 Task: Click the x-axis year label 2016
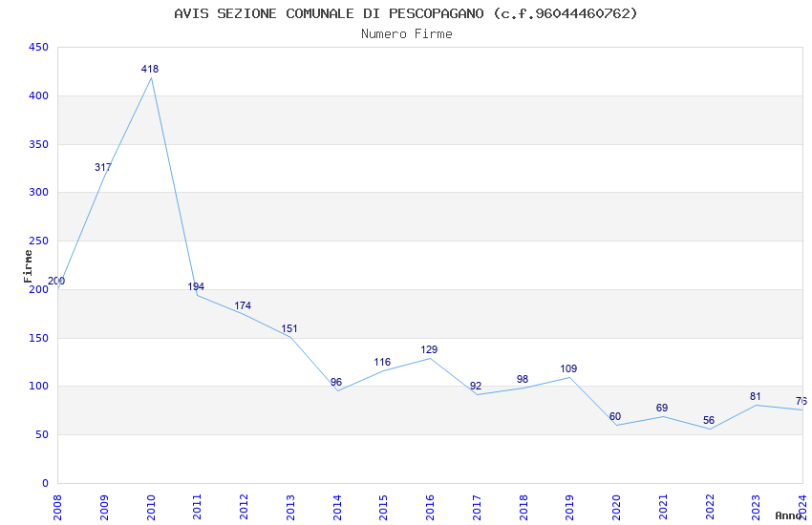(430, 508)
